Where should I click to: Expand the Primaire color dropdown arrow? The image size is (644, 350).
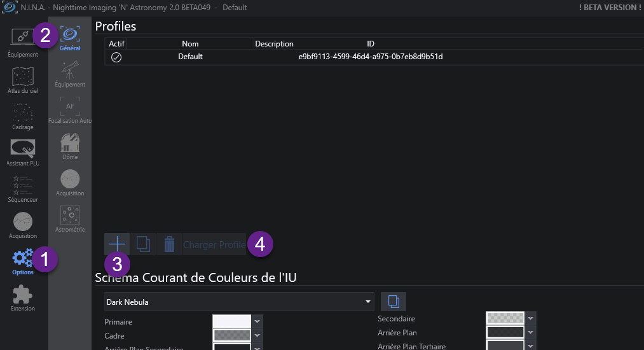pyautogui.click(x=257, y=321)
